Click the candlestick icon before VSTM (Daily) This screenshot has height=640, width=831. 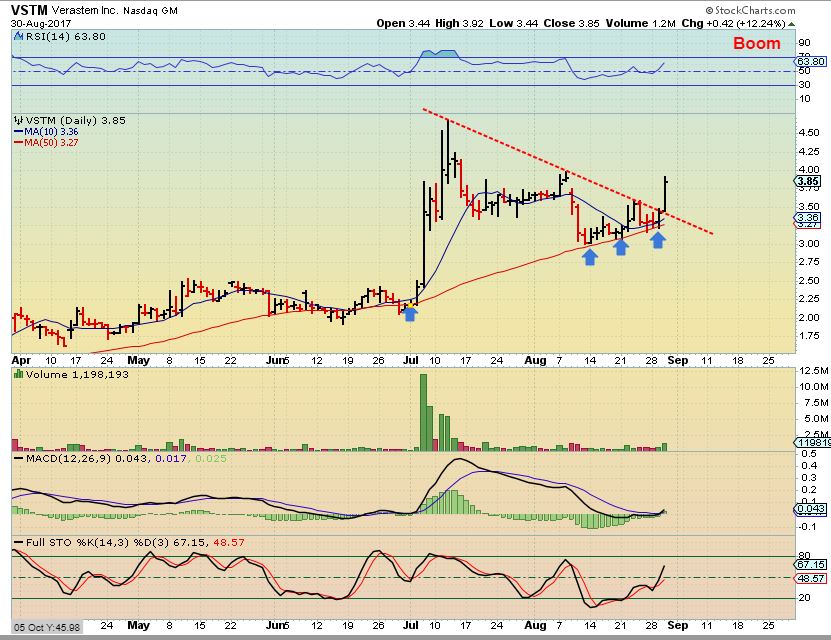[x=19, y=120]
